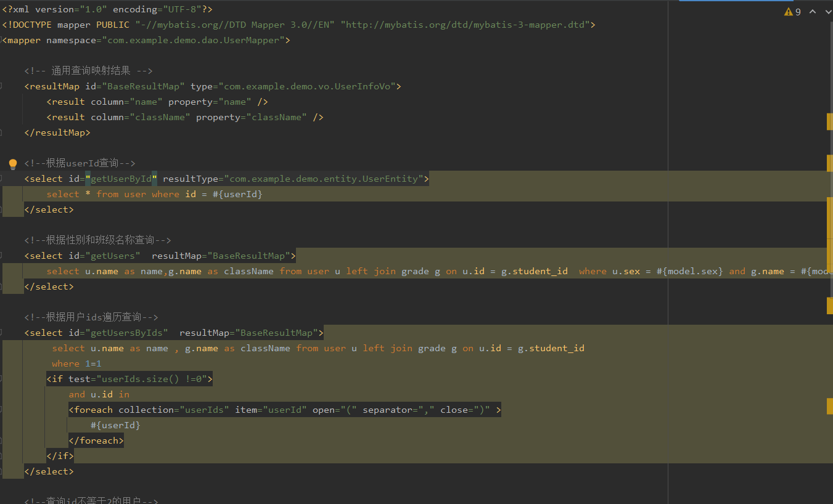Click the "and u.id in" line
This screenshot has width=833, height=504.
[99, 394]
